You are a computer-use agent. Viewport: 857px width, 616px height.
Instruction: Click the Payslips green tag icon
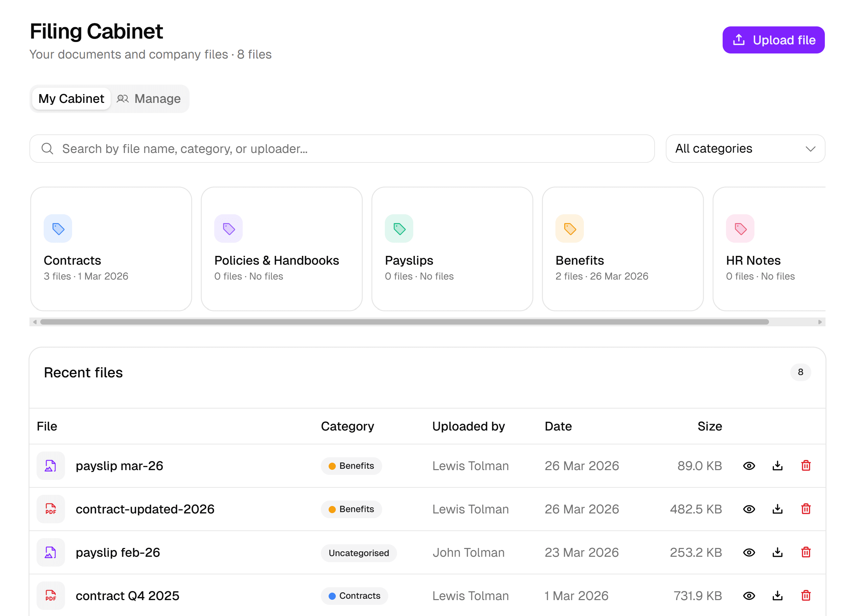coord(399,229)
